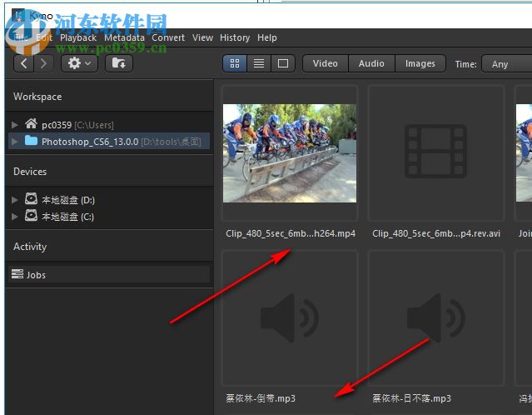Click the Workspace section header
This screenshot has height=415, width=532.
click(x=37, y=97)
